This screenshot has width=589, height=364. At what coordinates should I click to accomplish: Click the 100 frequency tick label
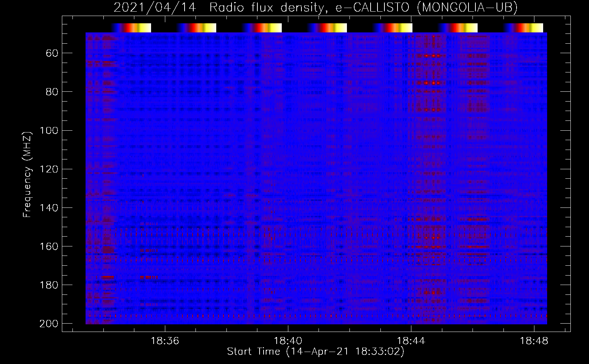tap(49, 130)
